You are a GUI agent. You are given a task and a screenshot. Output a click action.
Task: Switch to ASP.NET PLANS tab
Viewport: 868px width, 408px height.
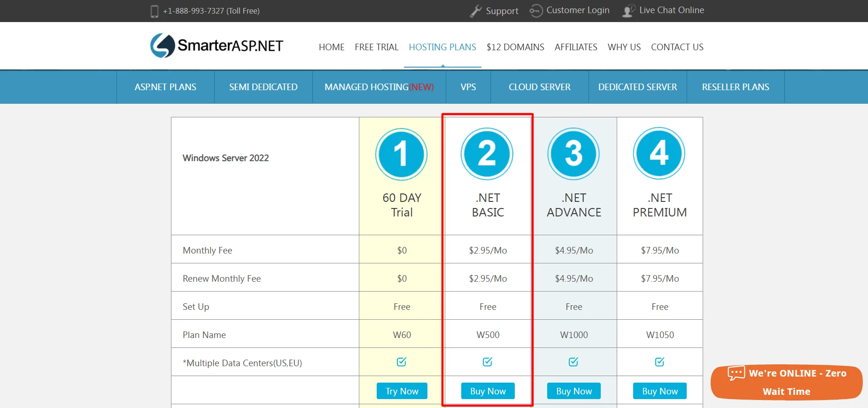165,87
